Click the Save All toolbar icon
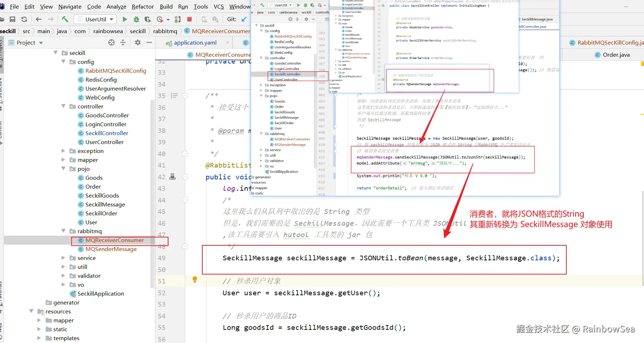The height and width of the screenshot is (343, 644). (12, 19)
